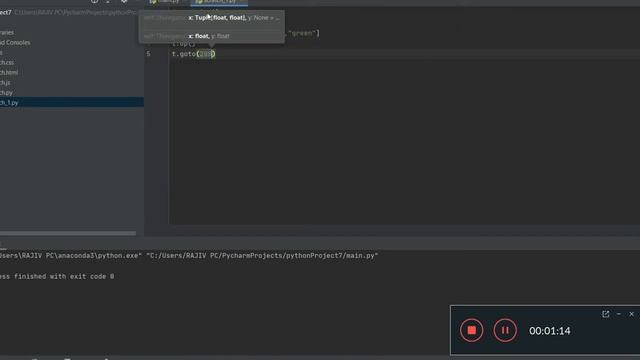Select the pythonProject7 root folder
640x360 pixels.
coord(6,12)
